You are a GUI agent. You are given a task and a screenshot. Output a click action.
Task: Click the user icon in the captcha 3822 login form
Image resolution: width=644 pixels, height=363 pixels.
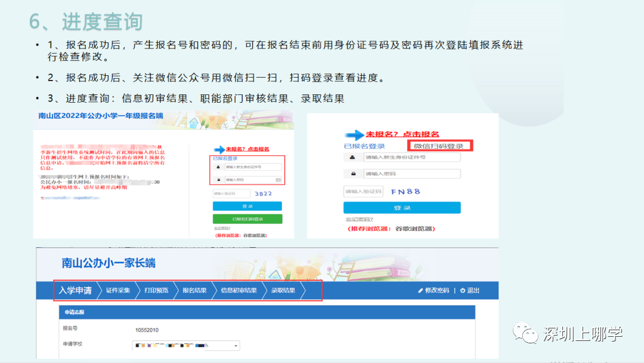[218, 167]
